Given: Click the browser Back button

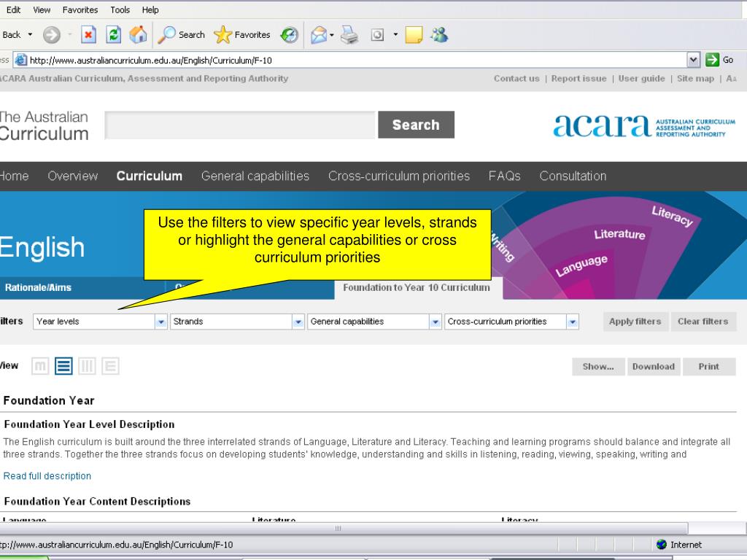Looking at the screenshot, I should [x=11, y=35].
